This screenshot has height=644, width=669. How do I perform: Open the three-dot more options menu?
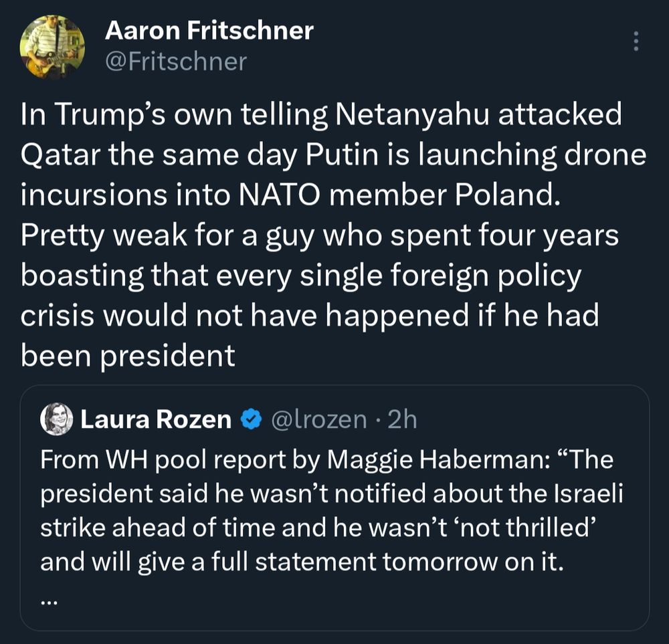coord(636,41)
